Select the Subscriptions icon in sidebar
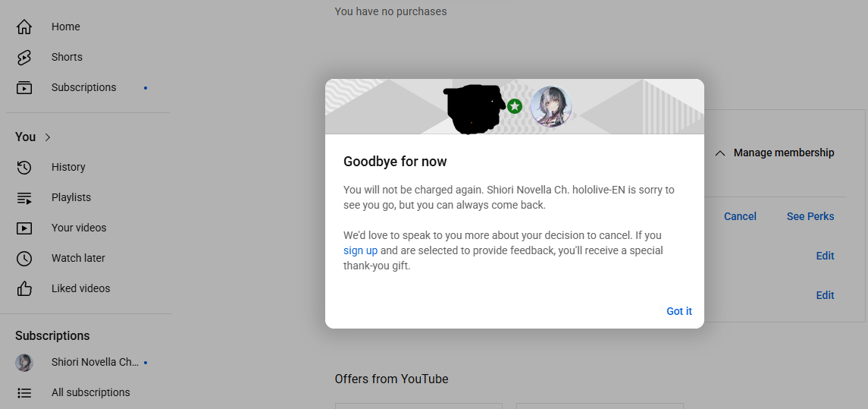The image size is (868, 409). click(x=24, y=87)
